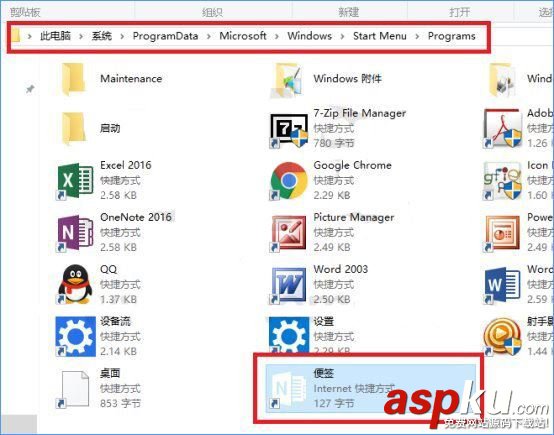Go to 此电脑 in the breadcrumb
554x435 pixels.
(x=55, y=36)
